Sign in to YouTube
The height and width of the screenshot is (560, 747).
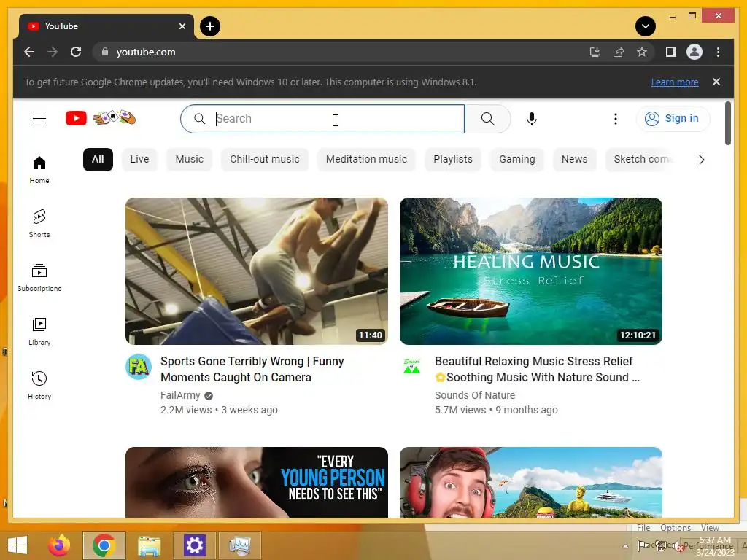(x=673, y=119)
